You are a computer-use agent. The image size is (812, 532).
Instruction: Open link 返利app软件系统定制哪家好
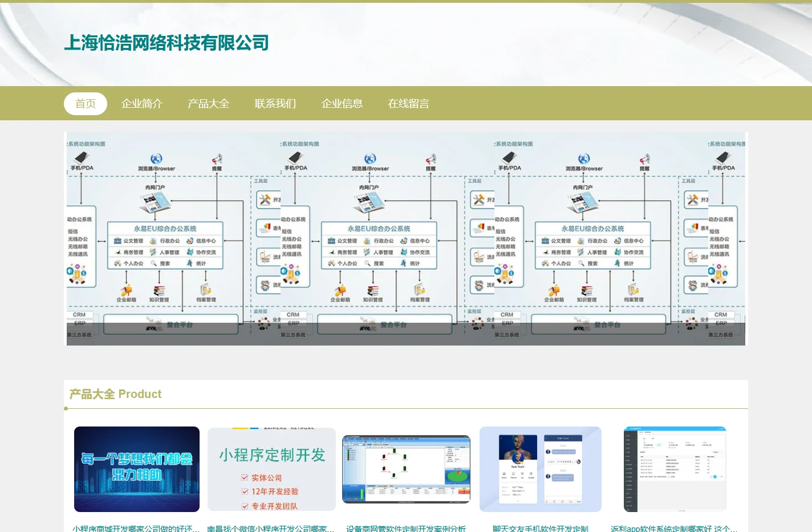[x=675, y=529]
